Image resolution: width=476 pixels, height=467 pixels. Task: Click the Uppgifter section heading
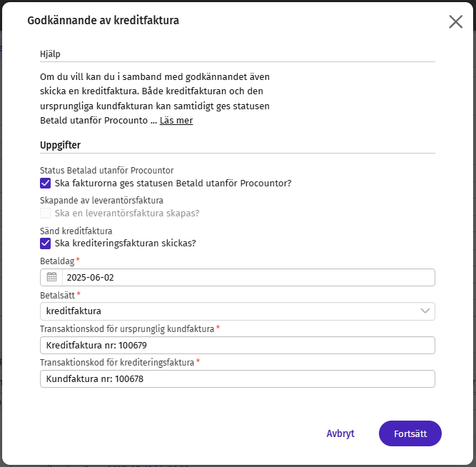click(x=60, y=145)
